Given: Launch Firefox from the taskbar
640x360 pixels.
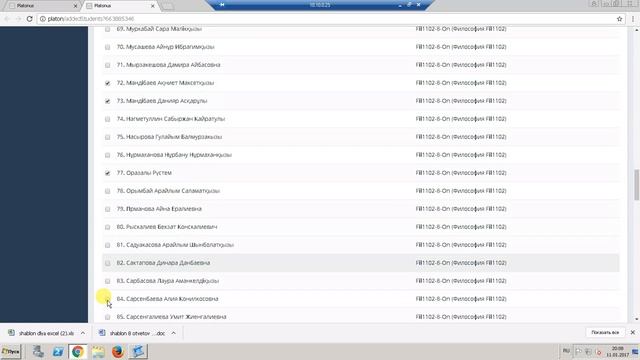Looking at the screenshot, I should [118, 351].
